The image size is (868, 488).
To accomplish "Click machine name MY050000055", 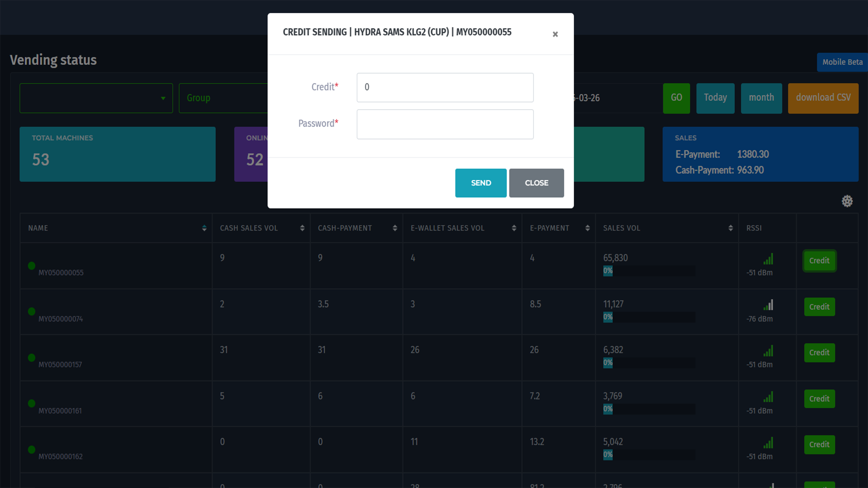I will (61, 273).
